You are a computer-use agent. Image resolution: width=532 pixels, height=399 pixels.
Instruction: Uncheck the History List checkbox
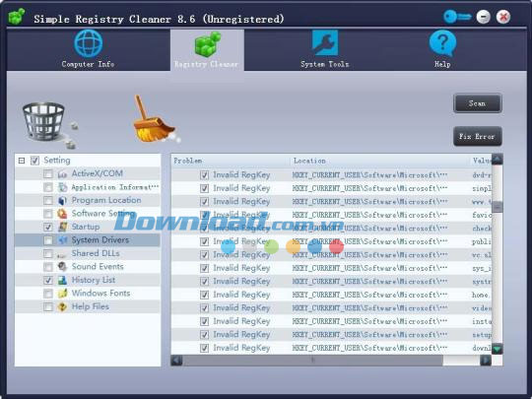(x=48, y=280)
